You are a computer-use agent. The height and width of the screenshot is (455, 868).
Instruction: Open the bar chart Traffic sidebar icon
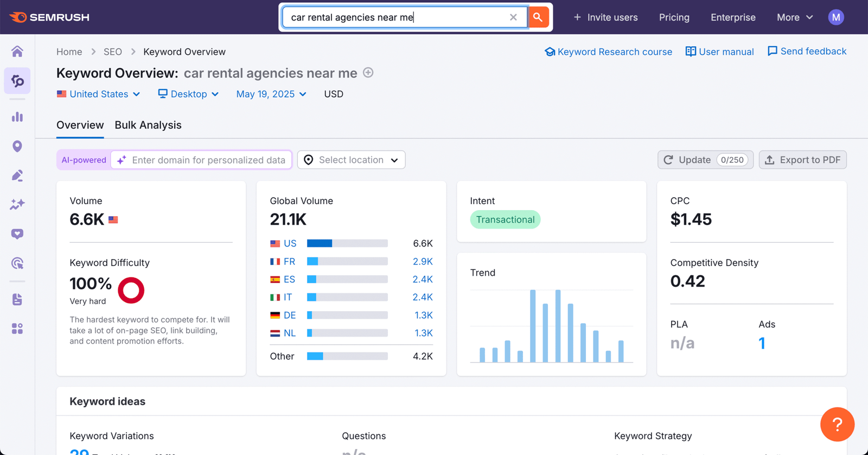17,117
